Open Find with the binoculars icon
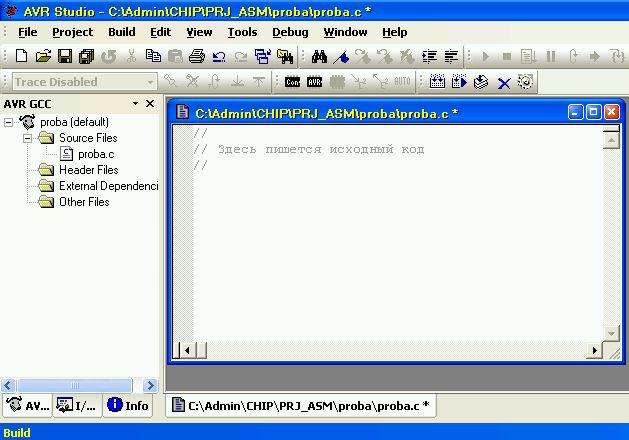 coord(319,57)
